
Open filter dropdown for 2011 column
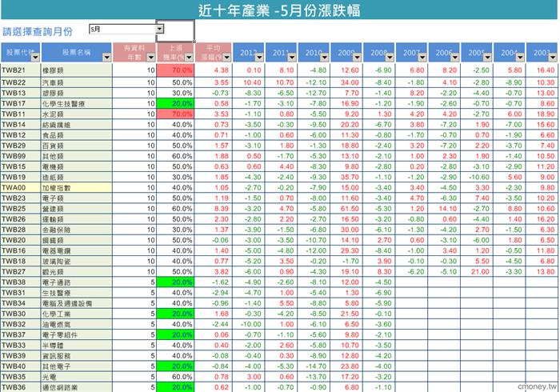[x=292, y=58]
